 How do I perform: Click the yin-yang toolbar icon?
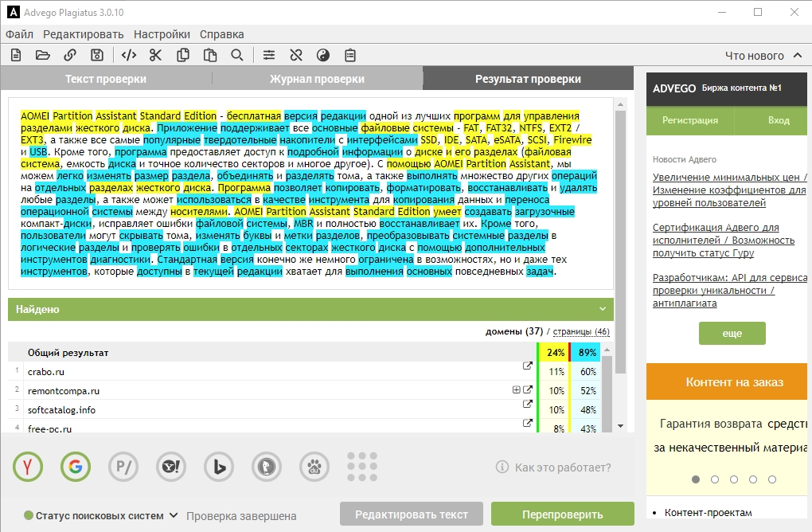pyautogui.click(x=323, y=55)
